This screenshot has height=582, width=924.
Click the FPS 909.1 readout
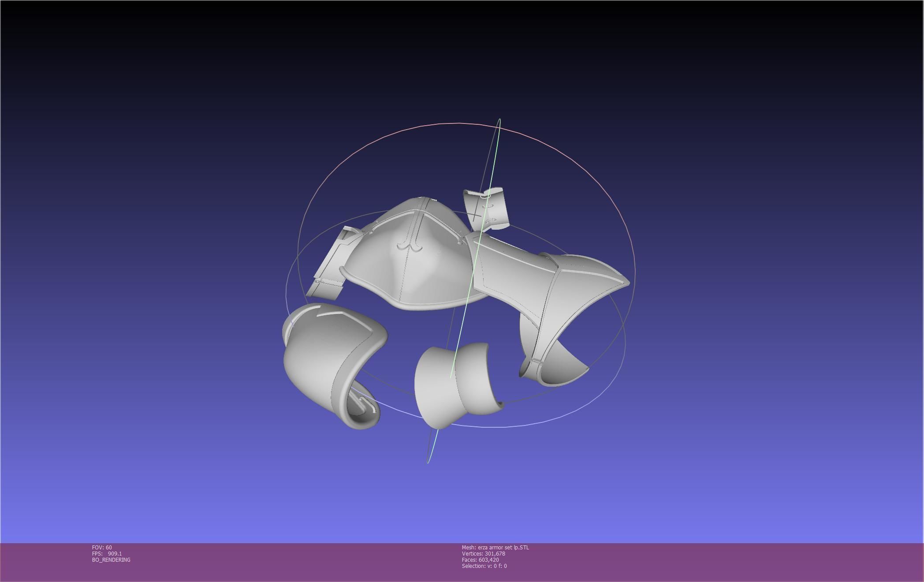pyautogui.click(x=107, y=554)
